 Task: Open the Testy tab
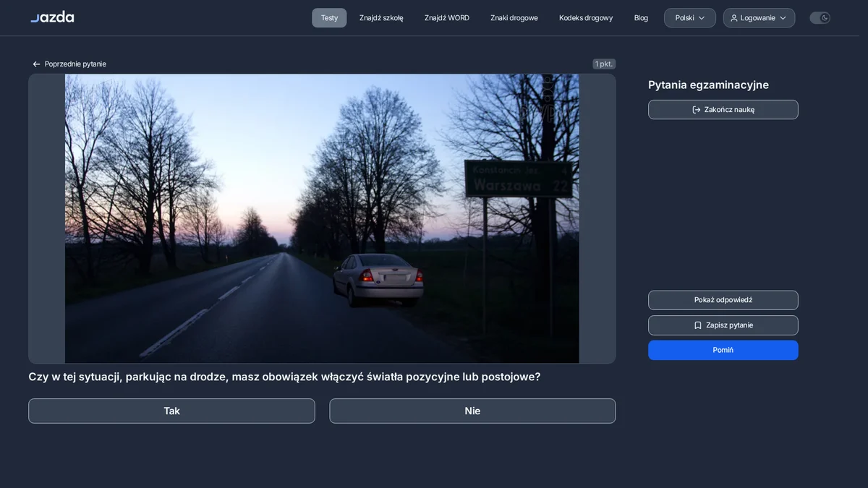pyautogui.click(x=329, y=18)
